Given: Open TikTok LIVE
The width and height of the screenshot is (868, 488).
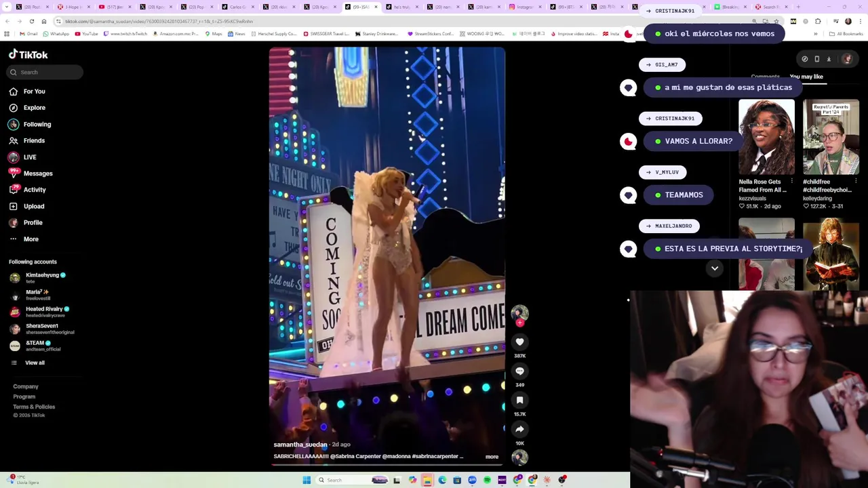Looking at the screenshot, I should point(22,157).
